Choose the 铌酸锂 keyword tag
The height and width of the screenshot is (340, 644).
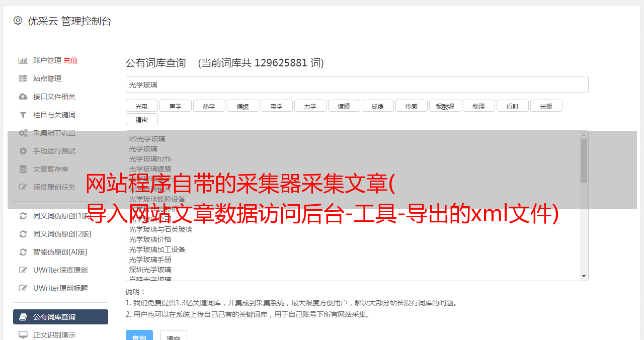coord(445,106)
